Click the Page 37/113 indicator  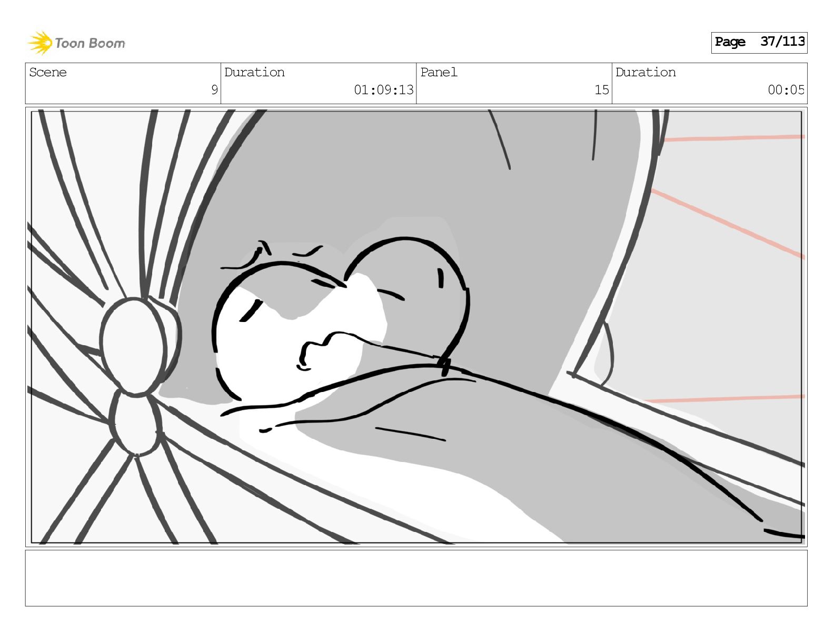[759, 42]
